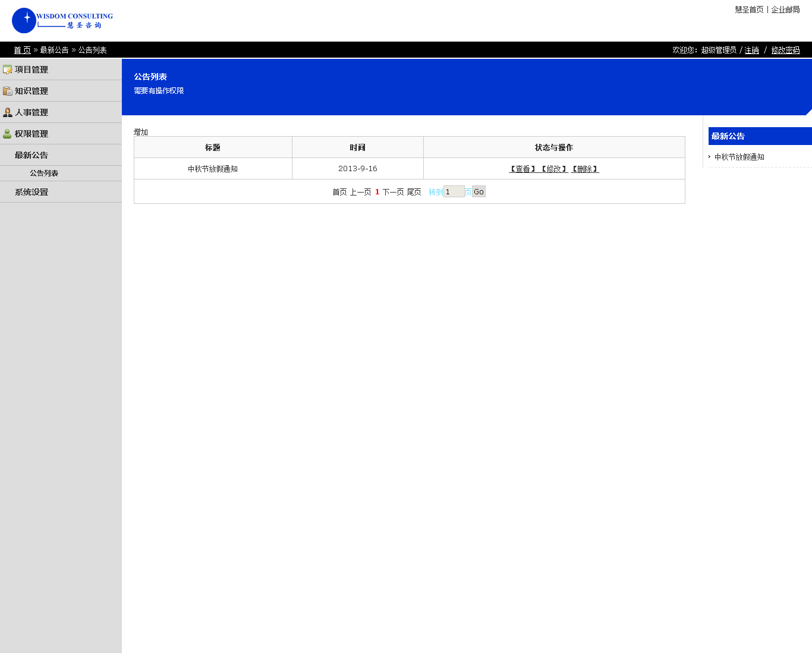Viewport: 812px width, 665px height.
Task: Click the 权限管理 green user icon
Action: click(x=8, y=134)
